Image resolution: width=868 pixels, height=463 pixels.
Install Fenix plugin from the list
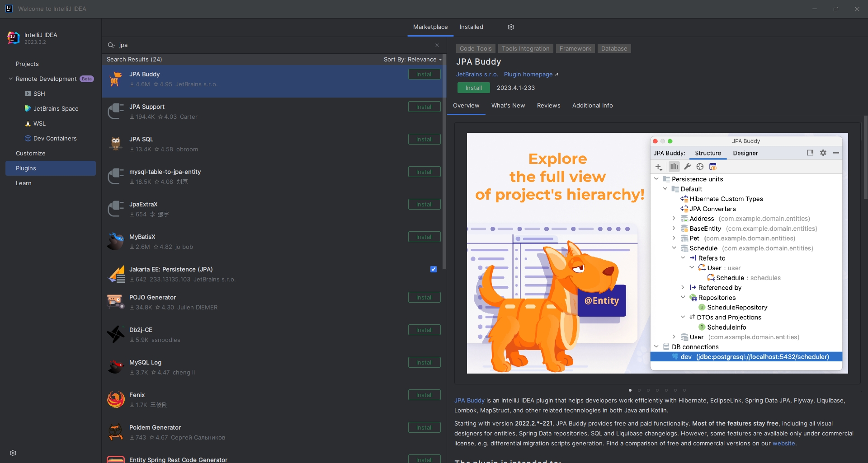click(425, 395)
